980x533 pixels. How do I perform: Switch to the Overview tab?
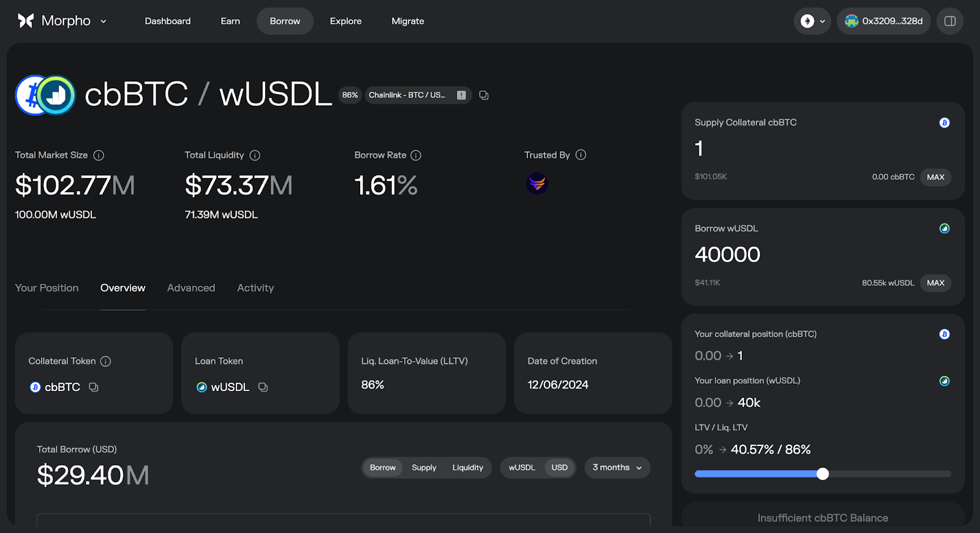(123, 288)
